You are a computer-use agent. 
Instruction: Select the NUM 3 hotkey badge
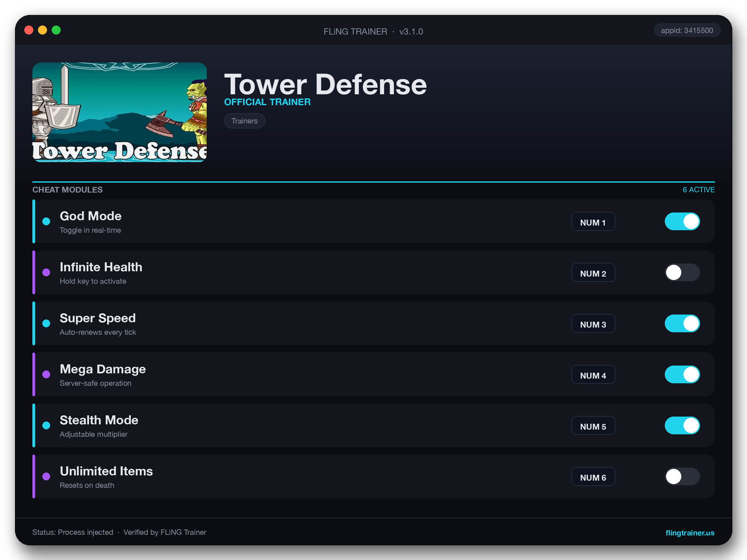[593, 324]
